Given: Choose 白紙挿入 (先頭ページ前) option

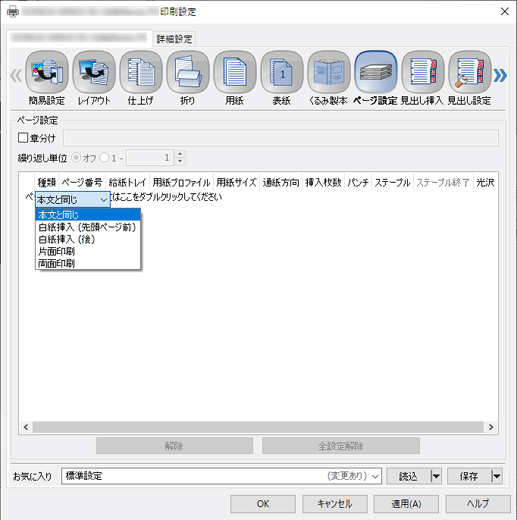Looking at the screenshot, I should point(88,227).
